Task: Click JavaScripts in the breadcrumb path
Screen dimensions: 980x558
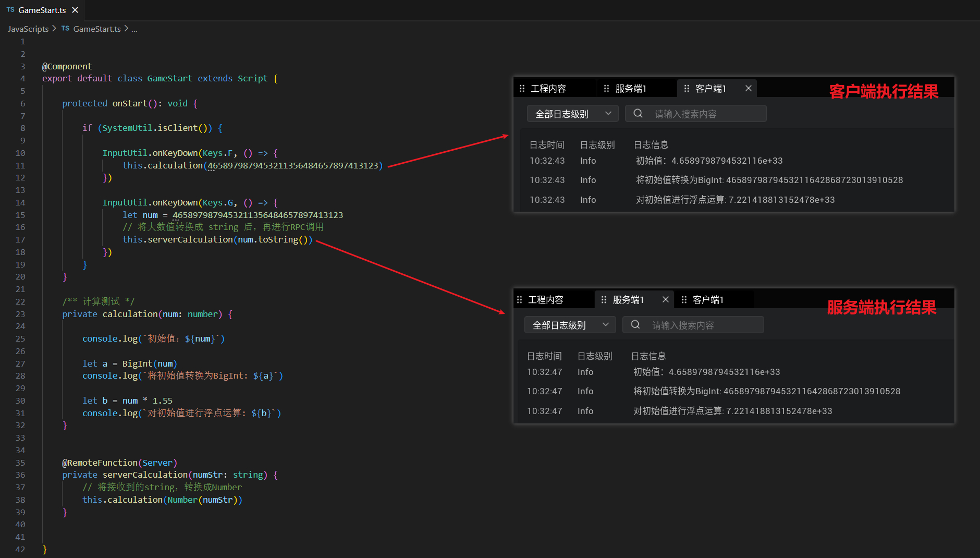Action: [28, 29]
